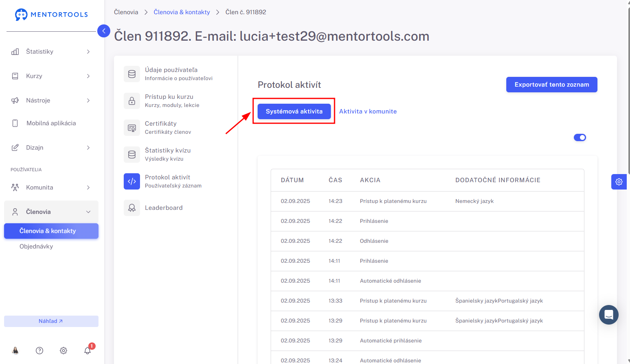Click the Exportovať tento zoznam button
Viewport: 630px width, 364px height.
pos(552,85)
